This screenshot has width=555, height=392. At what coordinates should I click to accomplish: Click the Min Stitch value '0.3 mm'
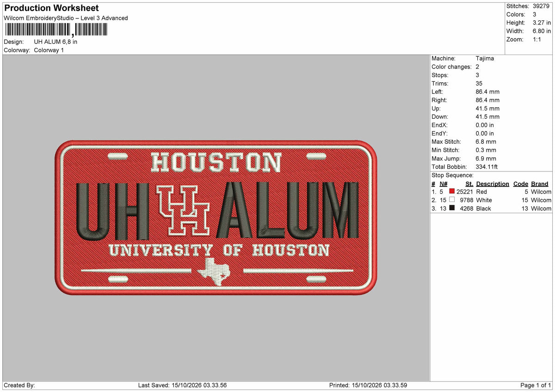(486, 150)
